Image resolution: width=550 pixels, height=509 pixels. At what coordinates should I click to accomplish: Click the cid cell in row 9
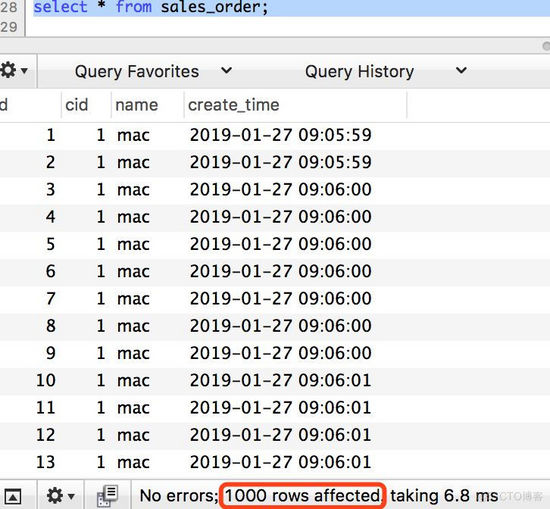tap(101, 353)
